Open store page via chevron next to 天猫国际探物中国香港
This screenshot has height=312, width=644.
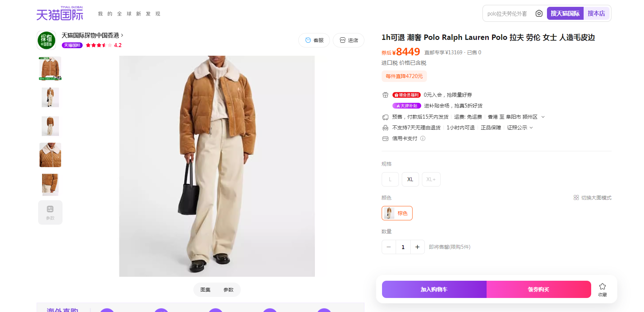coord(122,35)
